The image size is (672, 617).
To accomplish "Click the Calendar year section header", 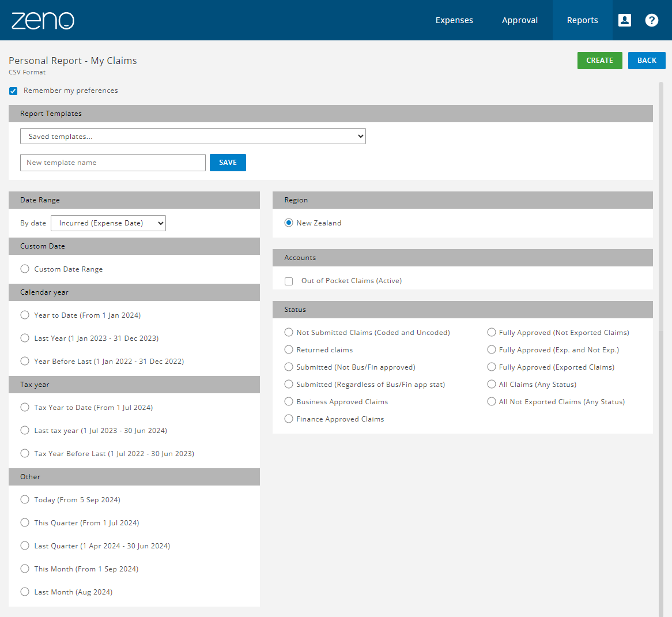I will [134, 292].
